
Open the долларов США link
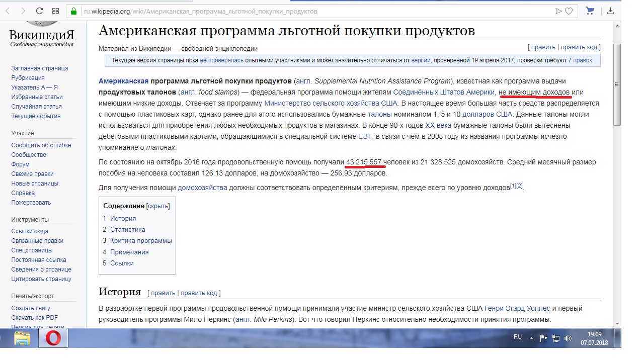(x=488, y=114)
